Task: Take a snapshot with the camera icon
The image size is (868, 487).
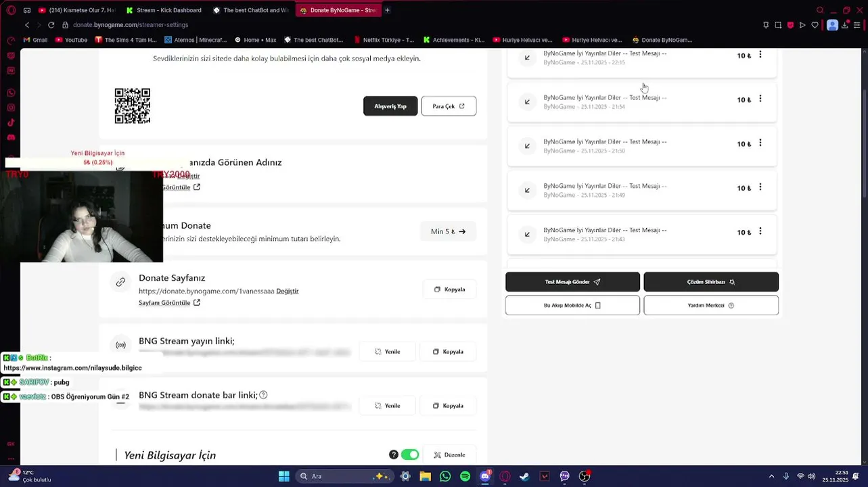Action: point(778,25)
